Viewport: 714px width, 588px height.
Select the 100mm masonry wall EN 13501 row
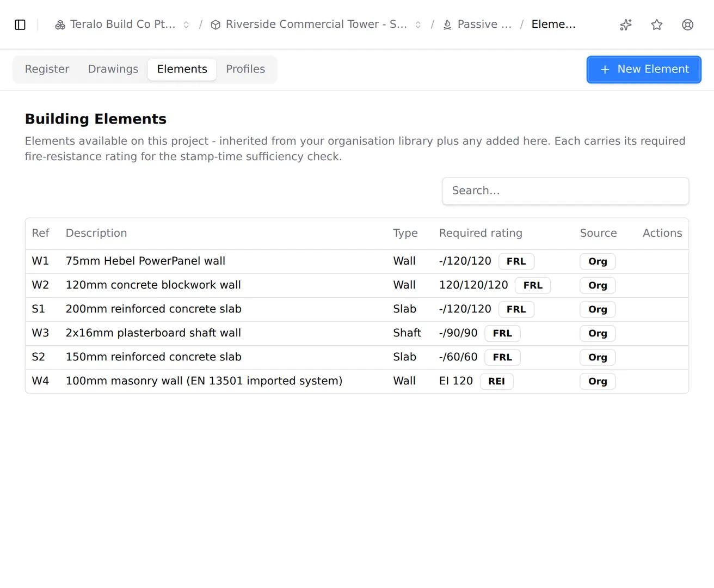[357, 381]
